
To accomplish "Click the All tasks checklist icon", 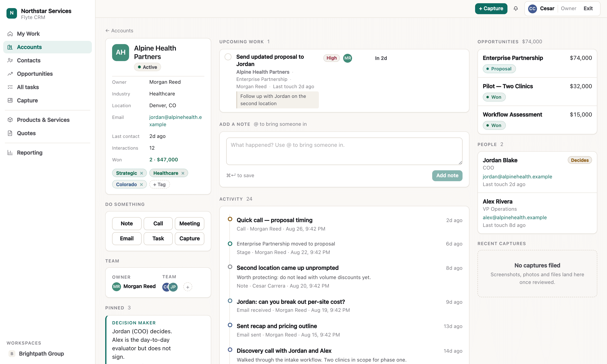I will click(10, 87).
